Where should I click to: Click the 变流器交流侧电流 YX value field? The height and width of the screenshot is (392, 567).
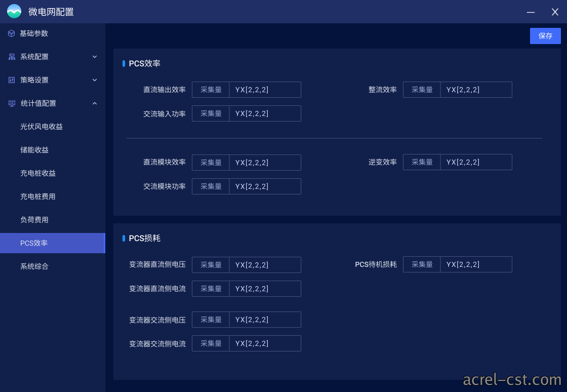point(265,343)
